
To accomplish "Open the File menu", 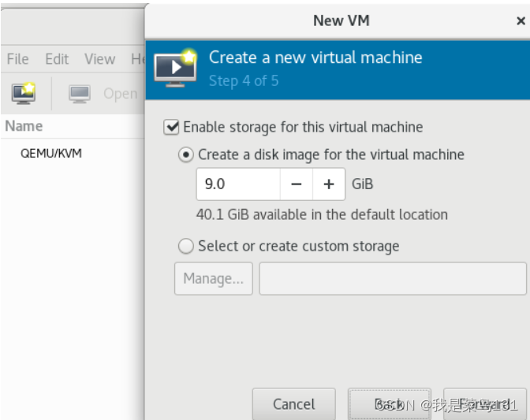I will [17, 59].
